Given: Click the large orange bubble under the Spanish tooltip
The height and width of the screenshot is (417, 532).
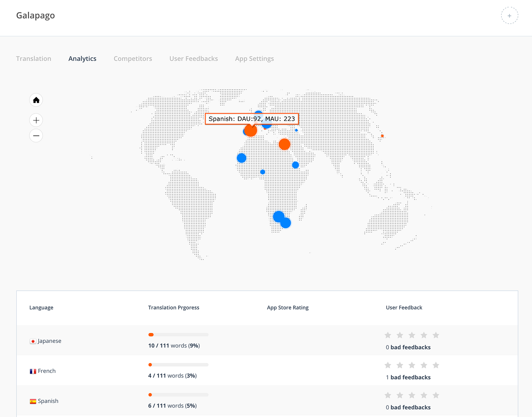Looking at the screenshot, I should [x=250, y=130].
